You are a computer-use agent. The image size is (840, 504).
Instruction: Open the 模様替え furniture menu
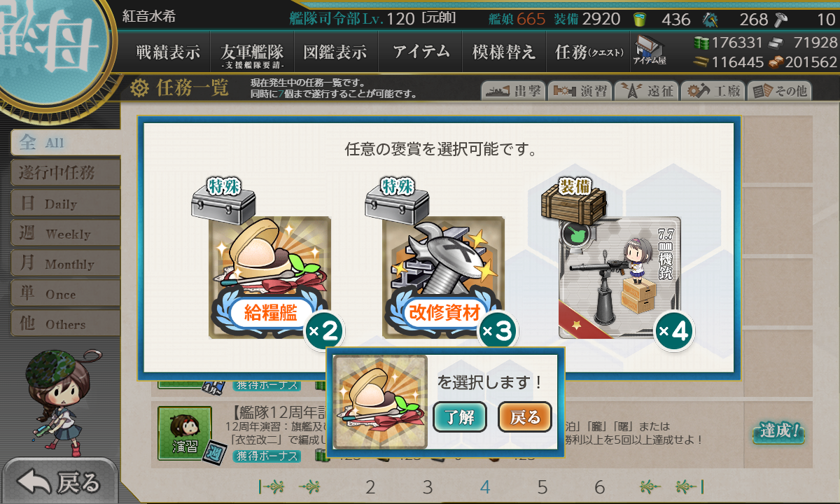click(x=504, y=52)
